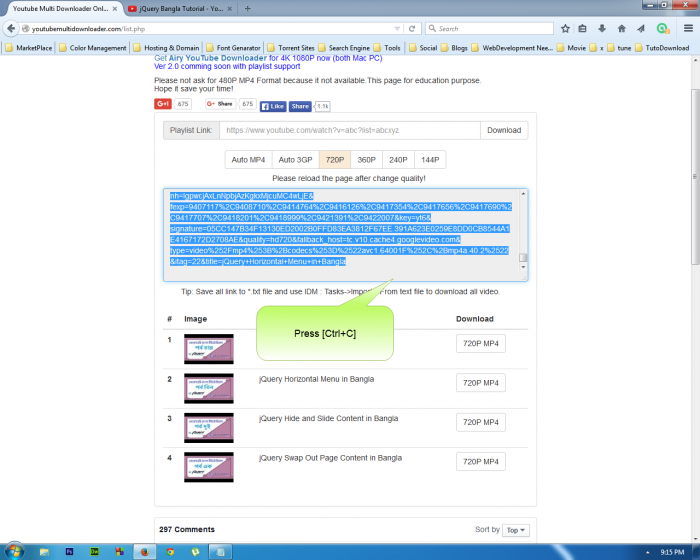Open the Sort by Top dropdown

tap(516, 530)
